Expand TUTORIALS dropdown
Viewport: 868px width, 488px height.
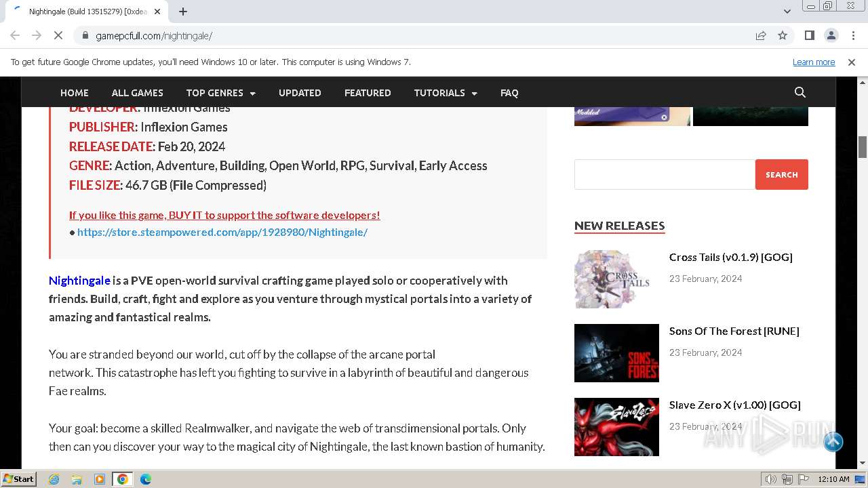(446, 93)
